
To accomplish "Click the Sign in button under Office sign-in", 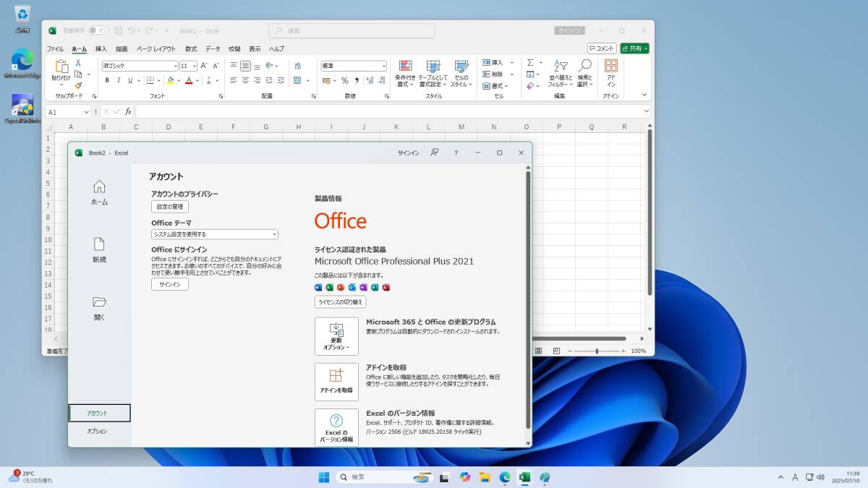I will point(170,285).
